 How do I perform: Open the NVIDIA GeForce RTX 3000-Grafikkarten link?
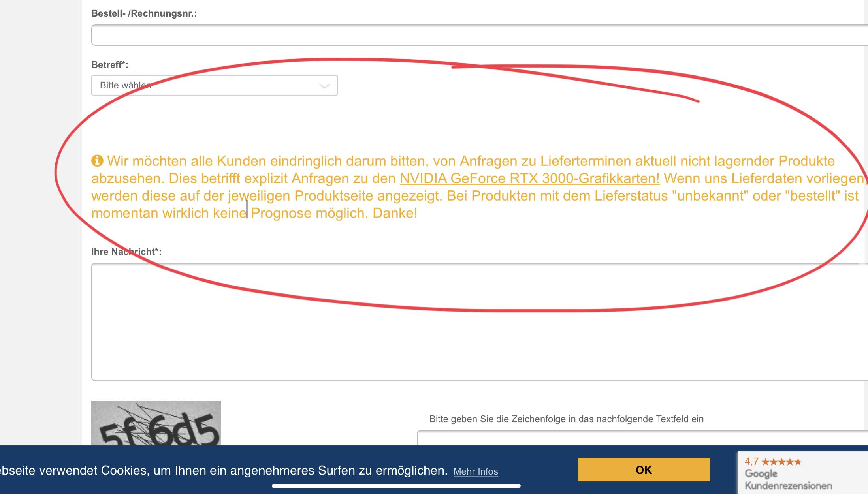tap(529, 178)
